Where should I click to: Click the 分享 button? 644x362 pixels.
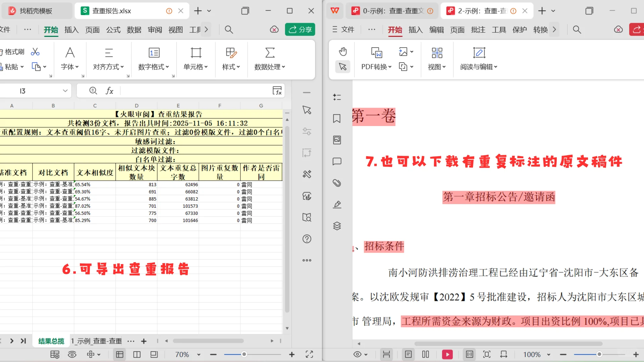click(x=300, y=29)
